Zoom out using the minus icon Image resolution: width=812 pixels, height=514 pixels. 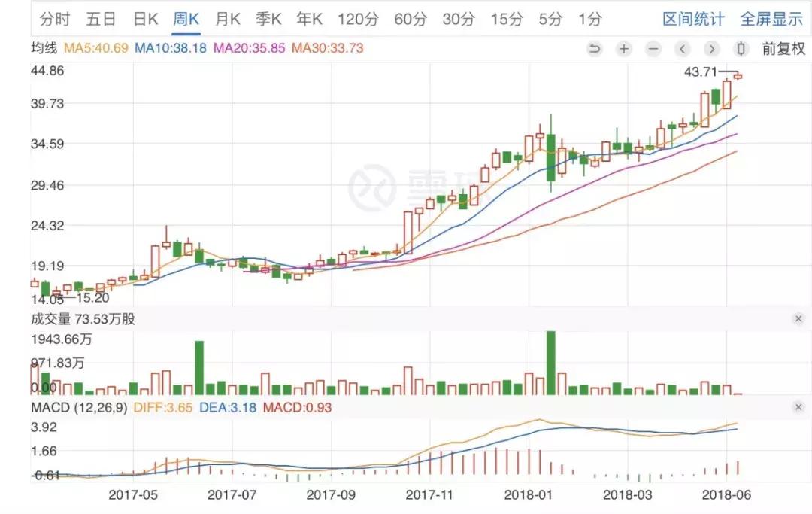click(653, 48)
